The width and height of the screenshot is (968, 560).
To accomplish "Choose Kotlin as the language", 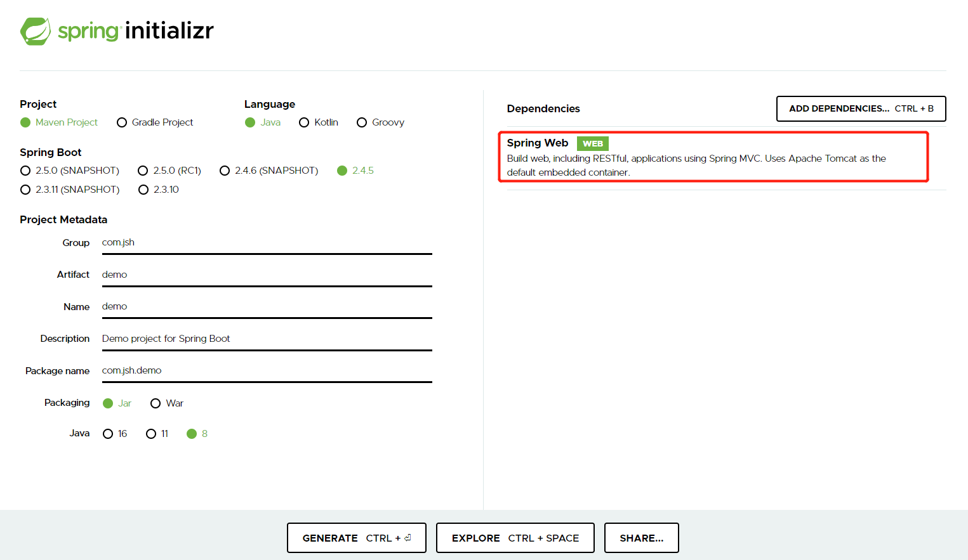I will [319, 122].
